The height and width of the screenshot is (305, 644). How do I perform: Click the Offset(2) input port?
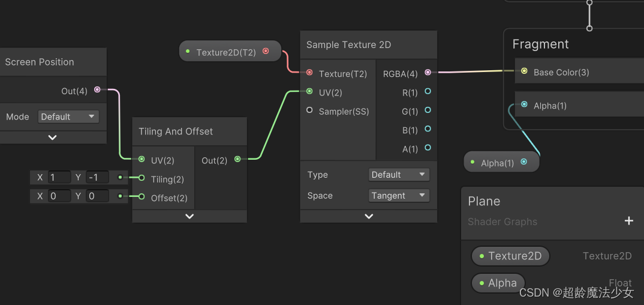pos(142,197)
